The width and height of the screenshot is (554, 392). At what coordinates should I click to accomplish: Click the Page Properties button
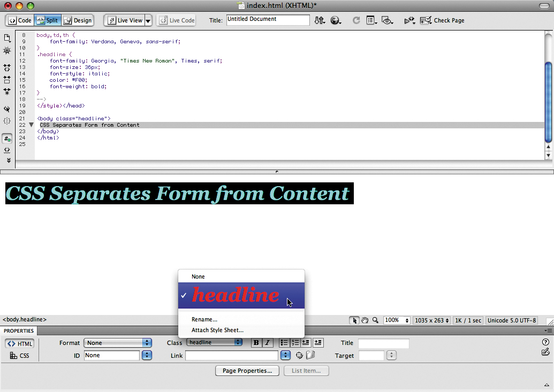[247, 371]
